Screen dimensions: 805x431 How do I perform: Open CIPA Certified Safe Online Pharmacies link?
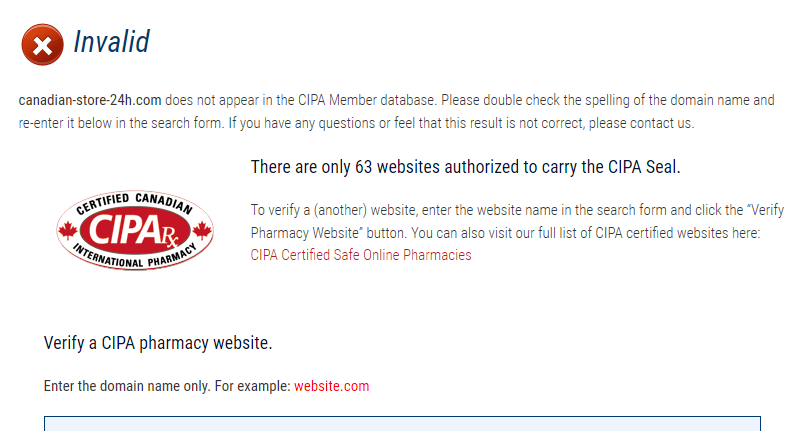tap(360, 255)
